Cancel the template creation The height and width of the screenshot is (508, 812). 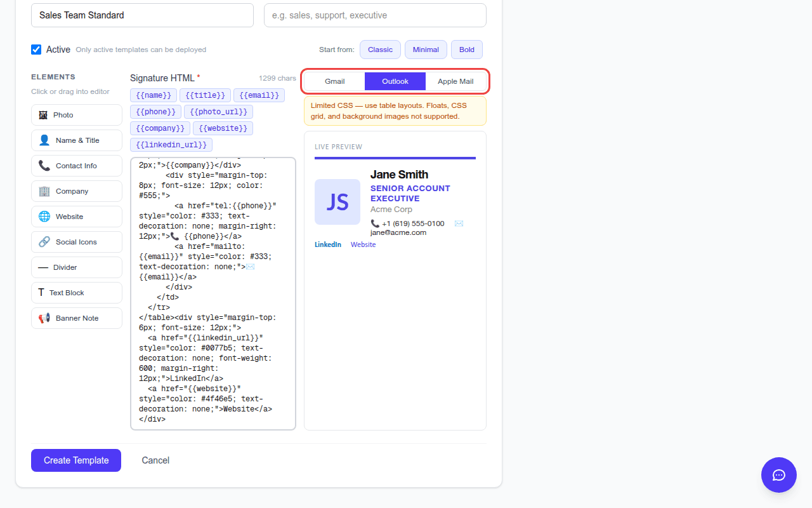click(155, 460)
